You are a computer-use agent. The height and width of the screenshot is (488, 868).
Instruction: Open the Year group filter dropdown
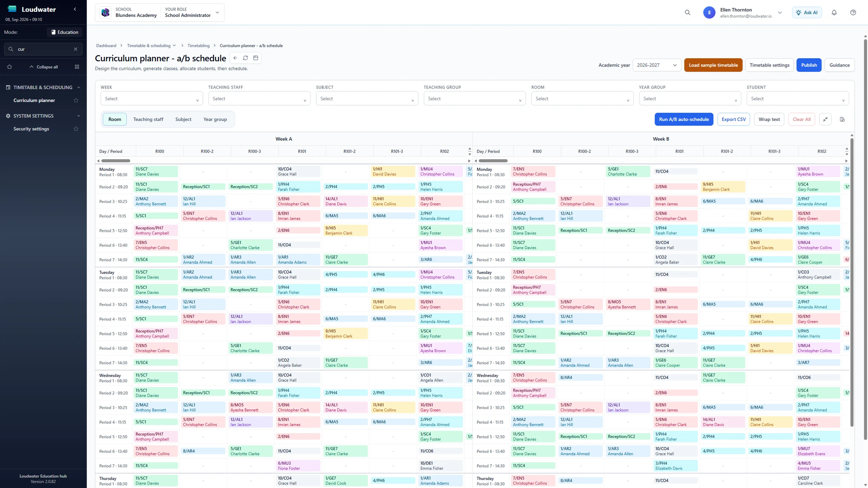click(690, 99)
